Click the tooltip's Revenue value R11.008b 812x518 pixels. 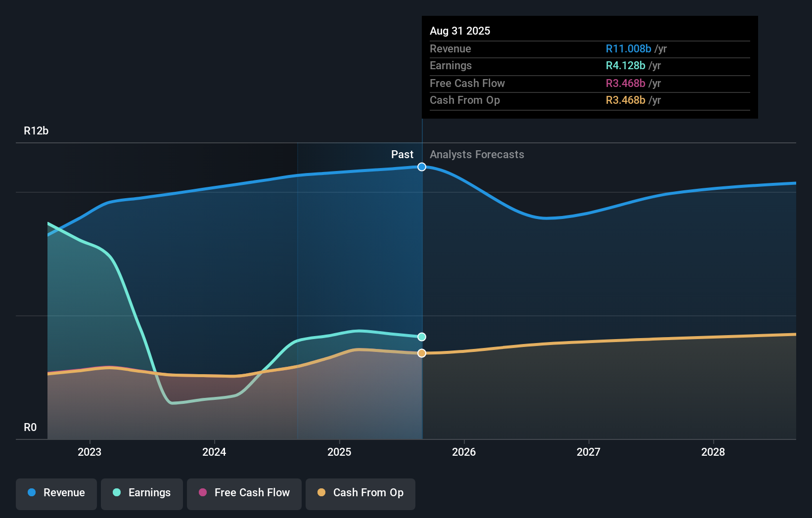click(x=628, y=48)
